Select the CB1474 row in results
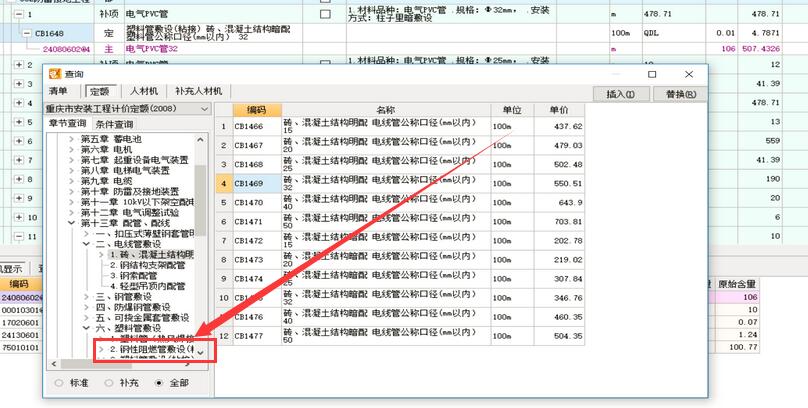 pos(400,279)
